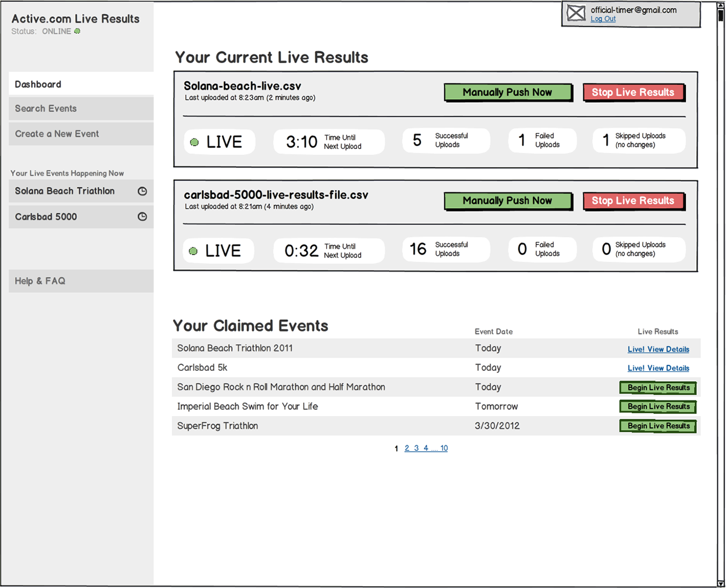Click current page number 1

point(396,448)
